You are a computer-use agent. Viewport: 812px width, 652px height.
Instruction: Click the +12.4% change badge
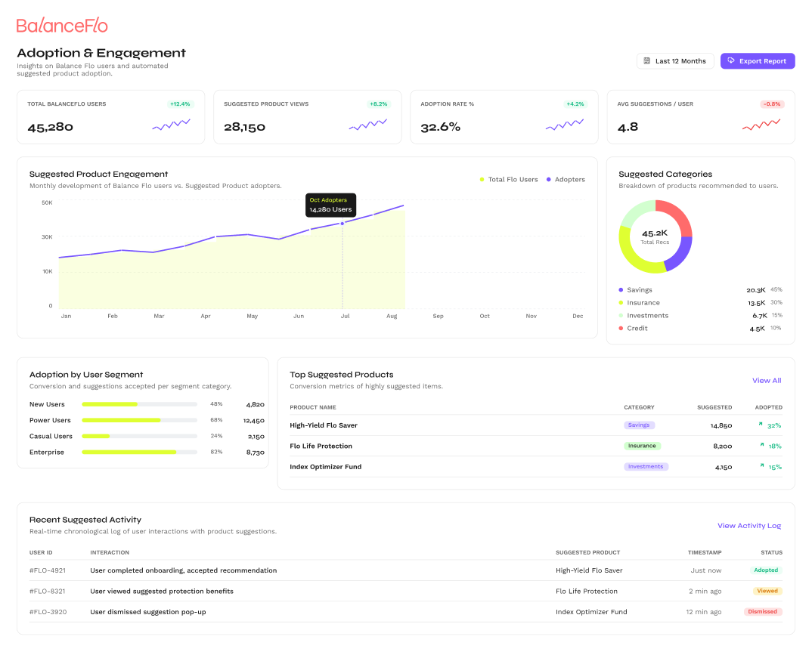(180, 104)
